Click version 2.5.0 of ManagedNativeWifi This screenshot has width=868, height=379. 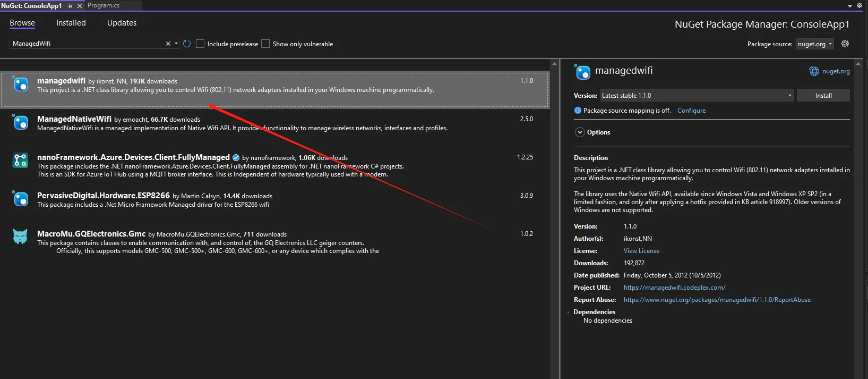526,119
